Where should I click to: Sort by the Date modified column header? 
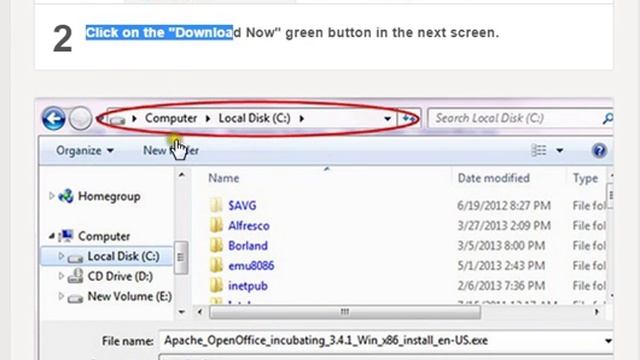click(493, 178)
